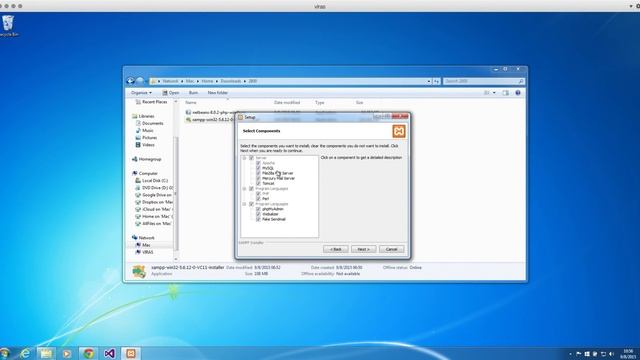This screenshot has width=640, height=360.
Task: Open the Music library
Action: (x=144, y=131)
